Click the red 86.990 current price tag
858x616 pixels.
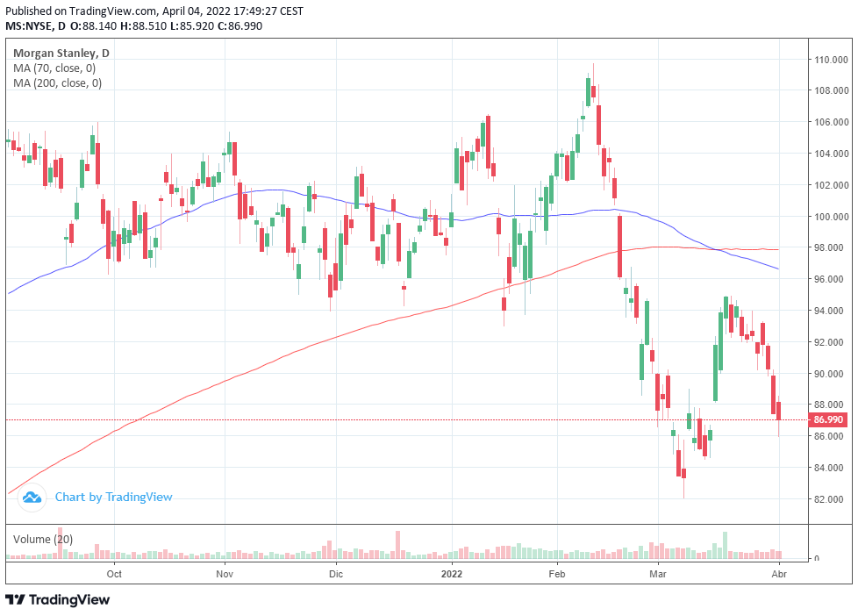pos(828,420)
